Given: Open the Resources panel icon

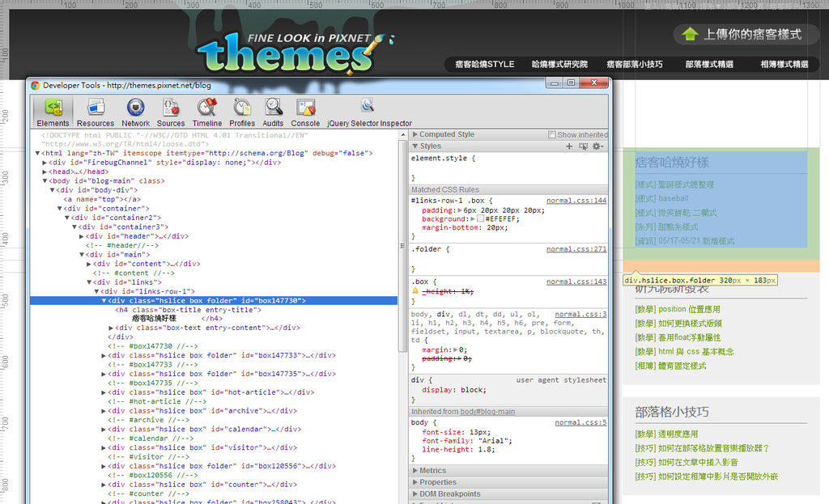Looking at the screenshot, I should (96, 108).
